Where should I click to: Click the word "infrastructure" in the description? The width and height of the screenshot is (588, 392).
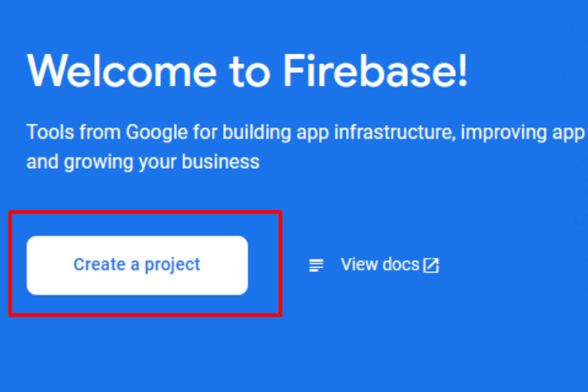[x=396, y=133]
